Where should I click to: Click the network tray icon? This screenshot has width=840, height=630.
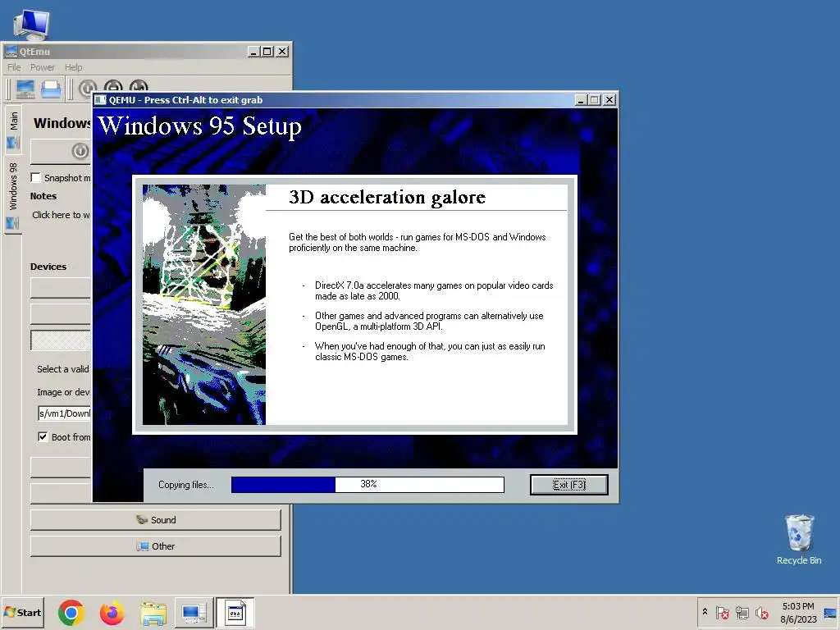(742, 612)
